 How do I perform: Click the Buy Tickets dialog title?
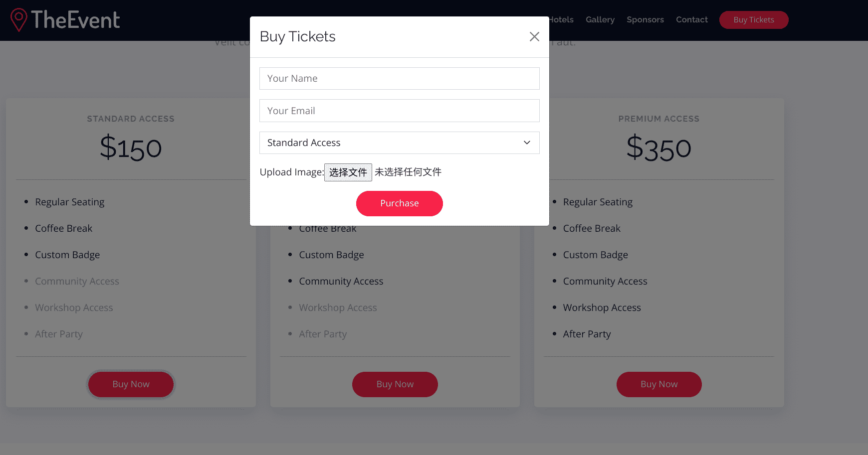[x=297, y=36]
